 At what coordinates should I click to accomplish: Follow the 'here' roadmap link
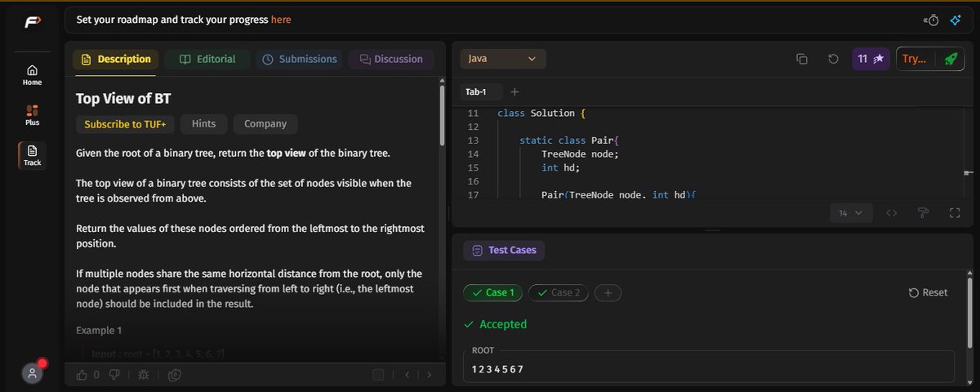click(x=281, y=20)
